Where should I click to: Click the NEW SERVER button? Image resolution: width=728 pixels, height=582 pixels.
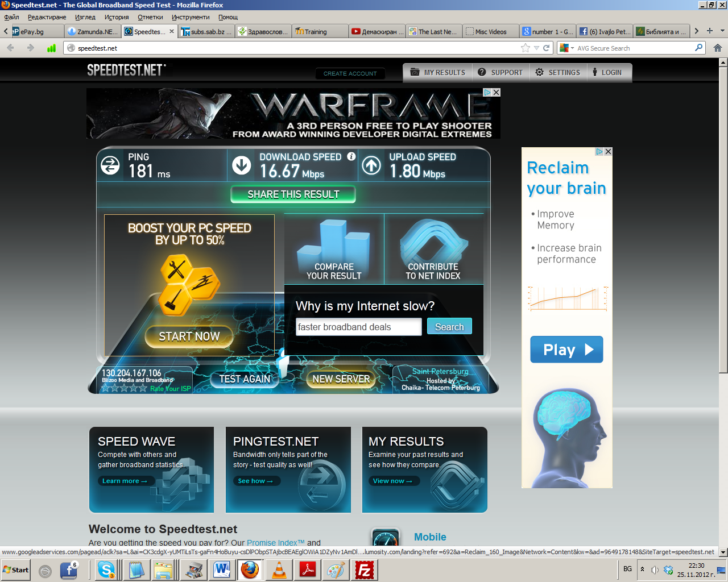click(341, 379)
